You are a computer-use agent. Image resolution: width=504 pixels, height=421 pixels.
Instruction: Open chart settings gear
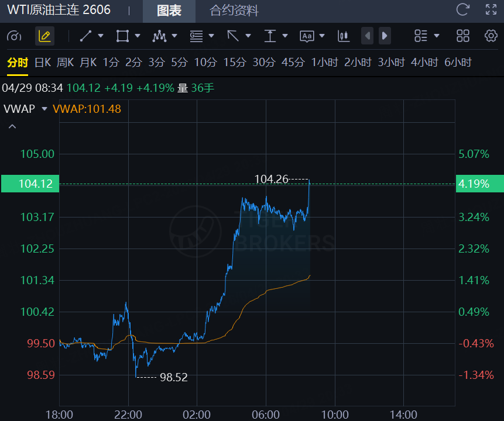(491, 36)
